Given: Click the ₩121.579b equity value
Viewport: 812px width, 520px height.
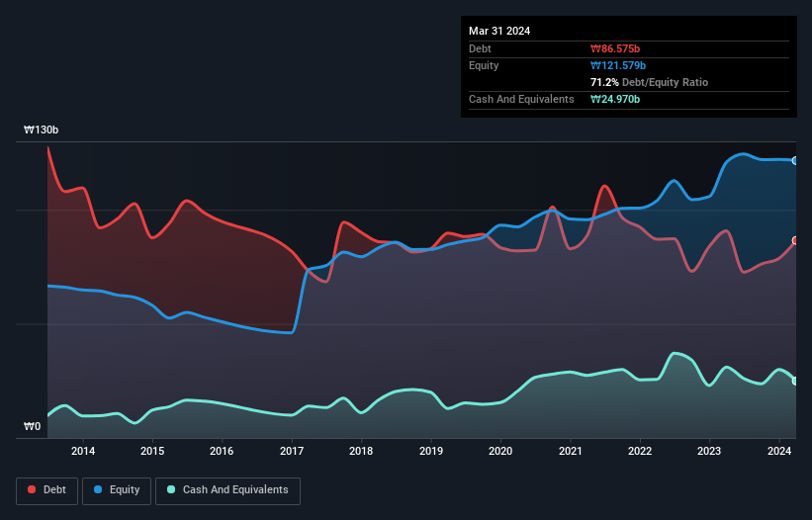Looking at the screenshot, I should [x=618, y=65].
